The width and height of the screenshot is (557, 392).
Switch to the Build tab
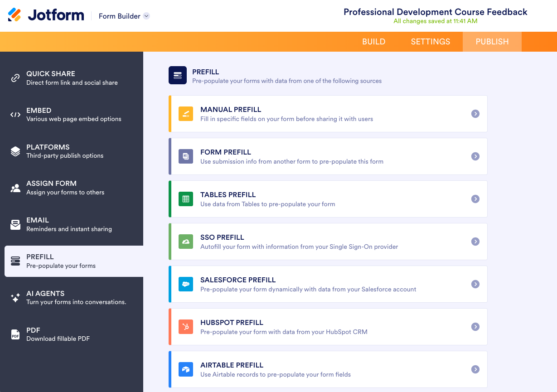[x=374, y=42]
